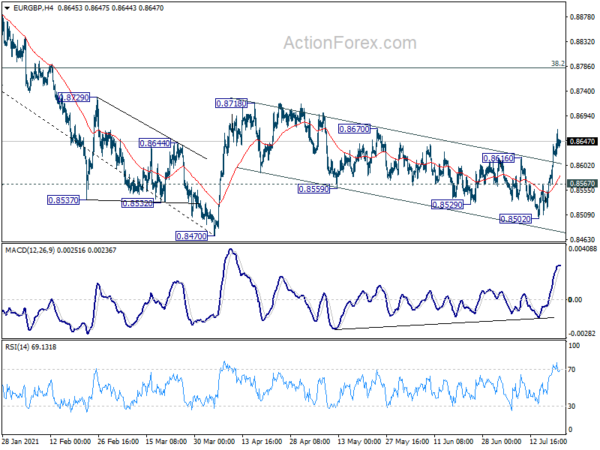This screenshot has width=600, height=450.
Task: Click the current price tag 0.86470
Action: pyautogui.click(x=581, y=142)
